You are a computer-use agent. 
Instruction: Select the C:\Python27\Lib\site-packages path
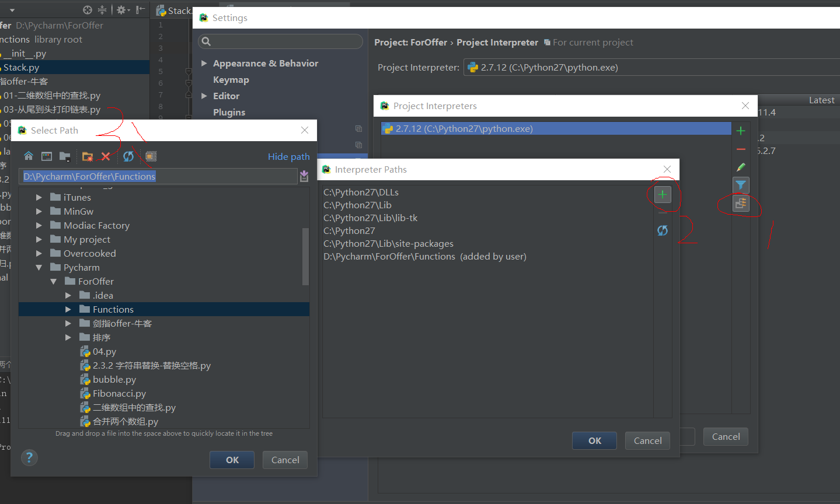[x=389, y=243]
